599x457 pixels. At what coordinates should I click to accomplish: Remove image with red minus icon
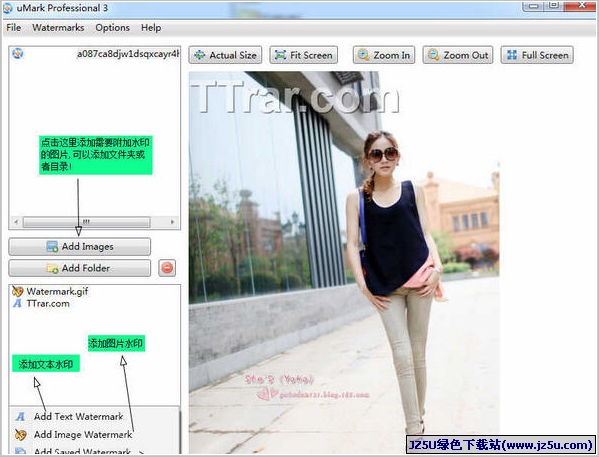[x=167, y=268]
